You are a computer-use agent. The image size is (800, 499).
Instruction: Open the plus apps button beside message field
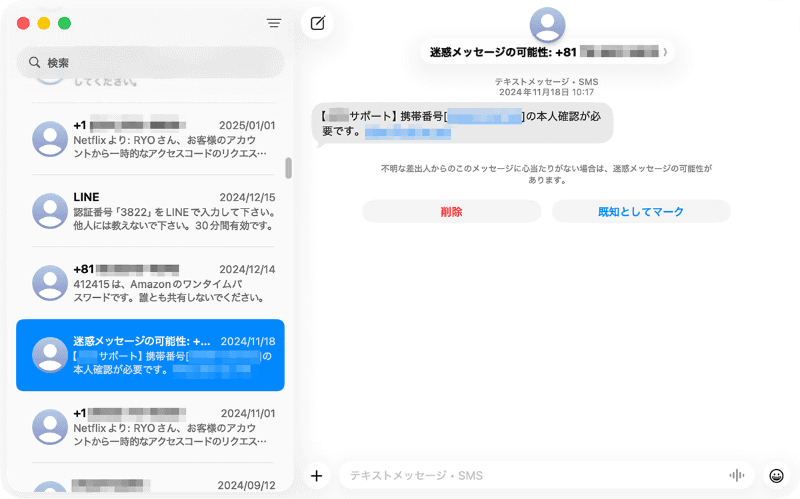click(316, 476)
